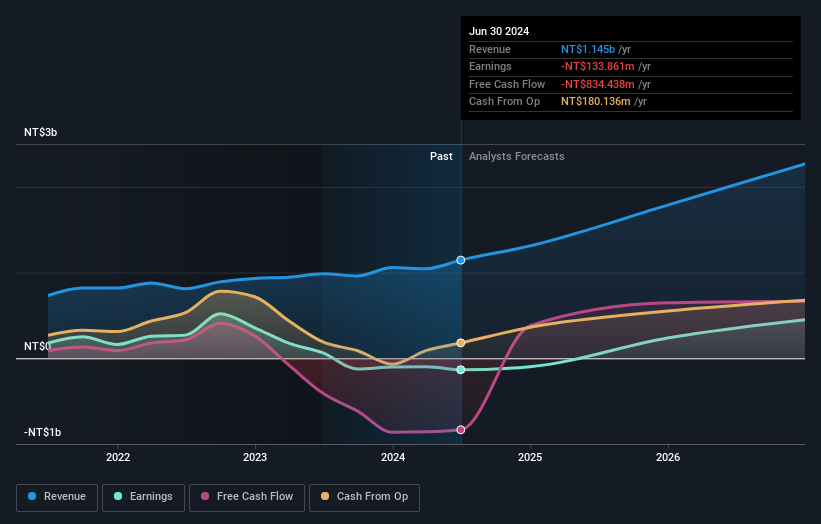Click the Cash From Op tooltip row label
Viewport: 821px width, 524px height.
coord(504,102)
